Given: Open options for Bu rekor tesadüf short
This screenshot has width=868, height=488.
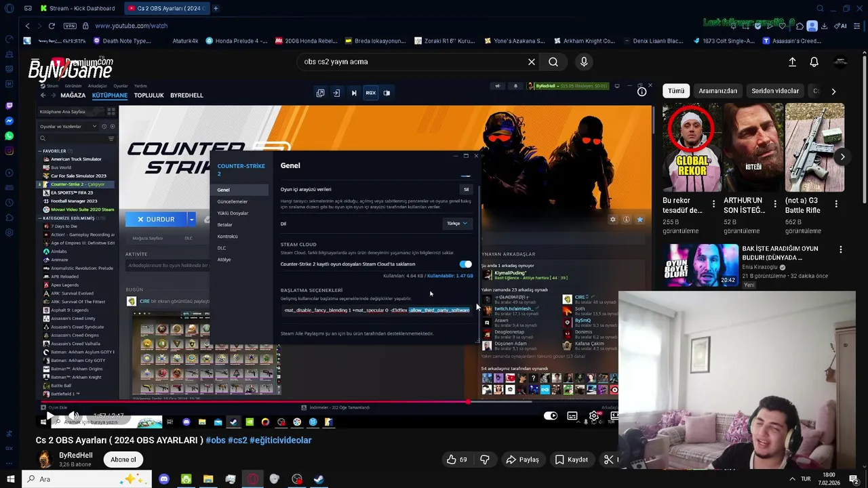Looking at the screenshot, I should pyautogui.click(x=713, y=204).
